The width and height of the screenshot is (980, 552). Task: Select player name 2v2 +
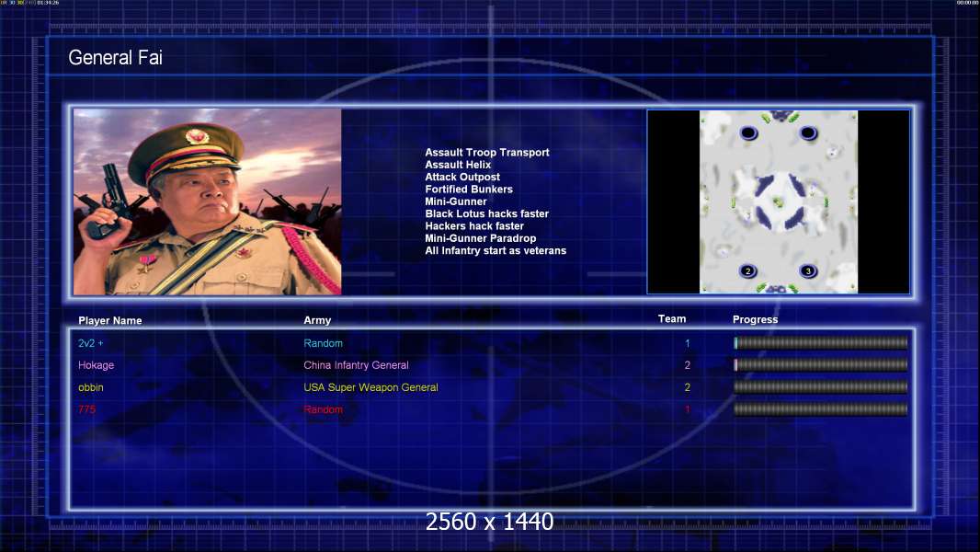click(x=91, y=343)
